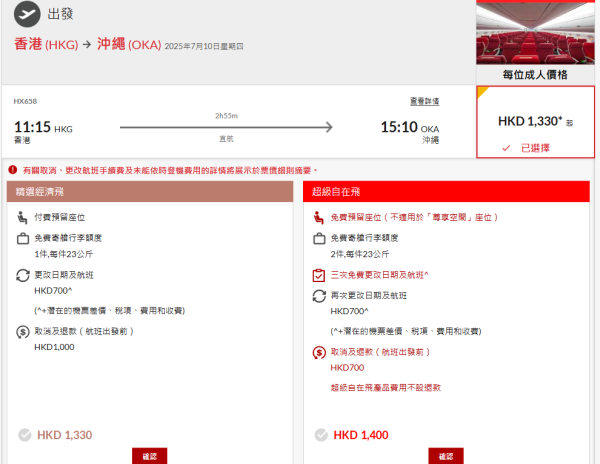Click the 1件,每件23公斤 baggage allowance

tap(64, 254)
